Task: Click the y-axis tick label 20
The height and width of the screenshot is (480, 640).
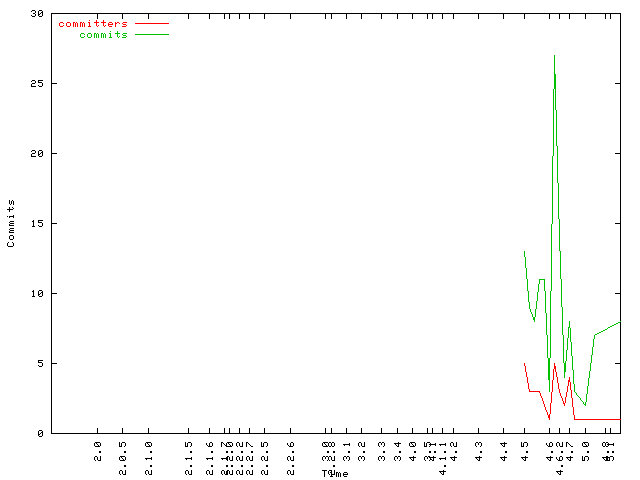Action: pos(36,154)
